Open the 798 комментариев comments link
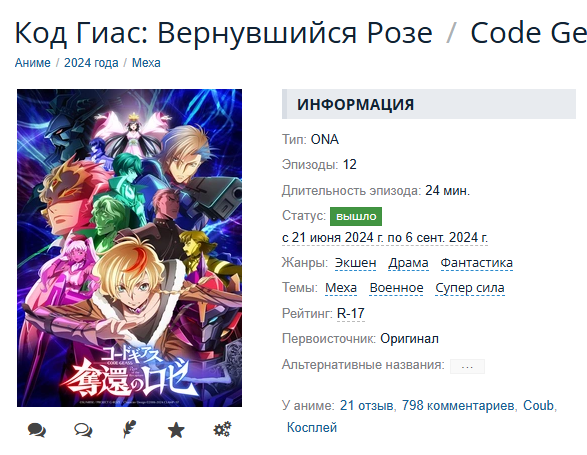Screen dimensions: 587x455 pyautogui.click(x=458, y=406)
